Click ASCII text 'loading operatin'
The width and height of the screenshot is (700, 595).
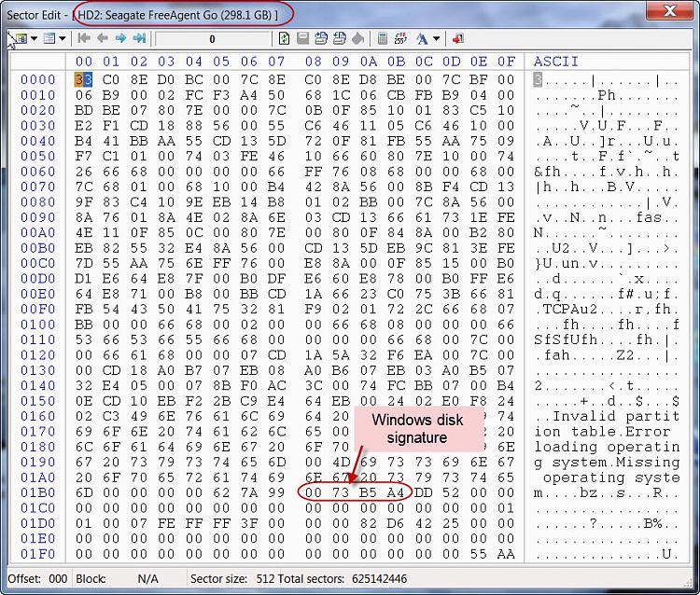pyautogui.click(x=608, y=447)
